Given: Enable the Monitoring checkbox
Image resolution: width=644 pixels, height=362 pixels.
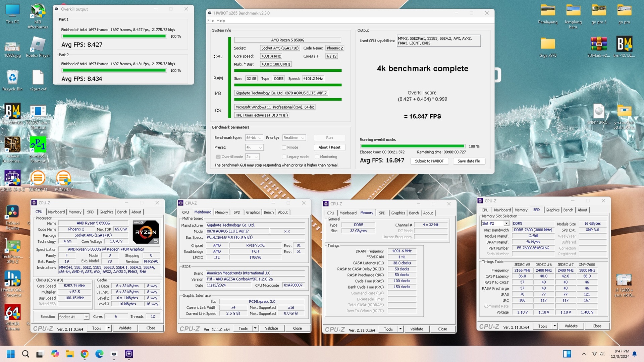Looking at the screenshot, I should (x=317, y=157).
